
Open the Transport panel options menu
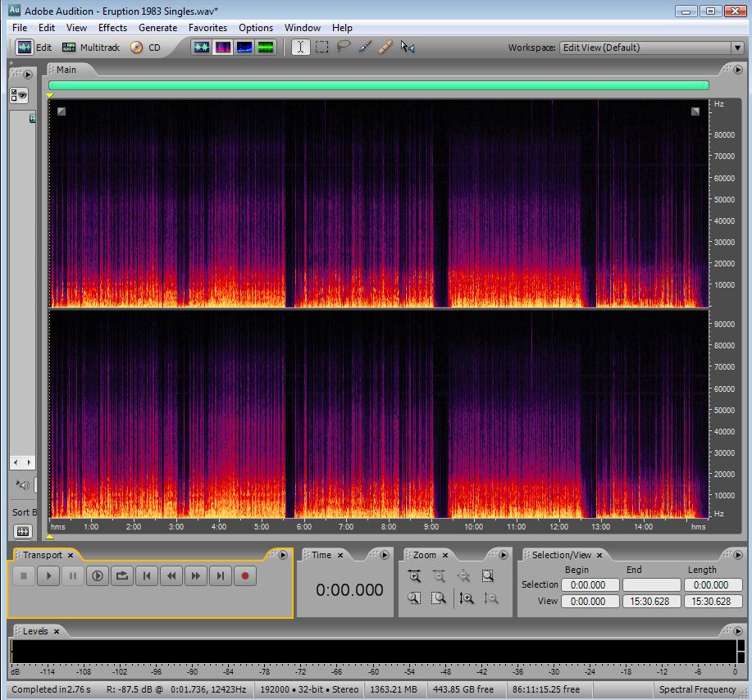[283, 555]
